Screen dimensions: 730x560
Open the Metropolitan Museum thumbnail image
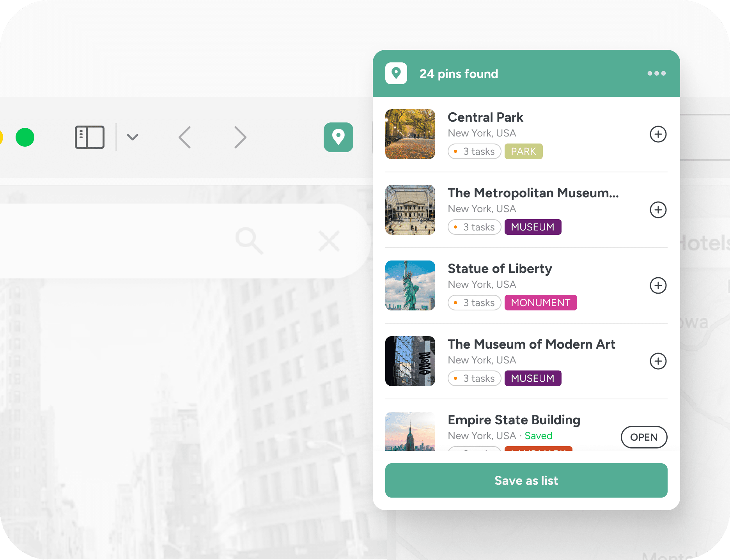point(410,210)
